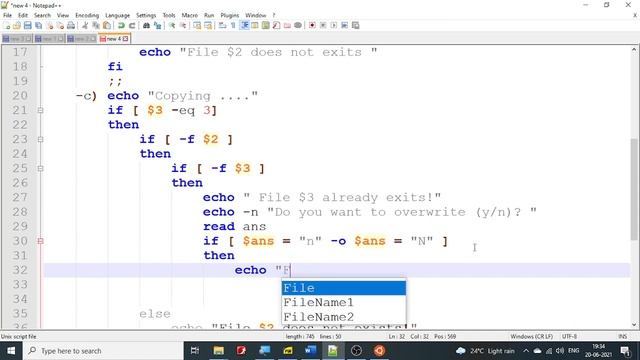Click the Open file toolbar icon
Screen dimensions: 640x360
(17, 25)
